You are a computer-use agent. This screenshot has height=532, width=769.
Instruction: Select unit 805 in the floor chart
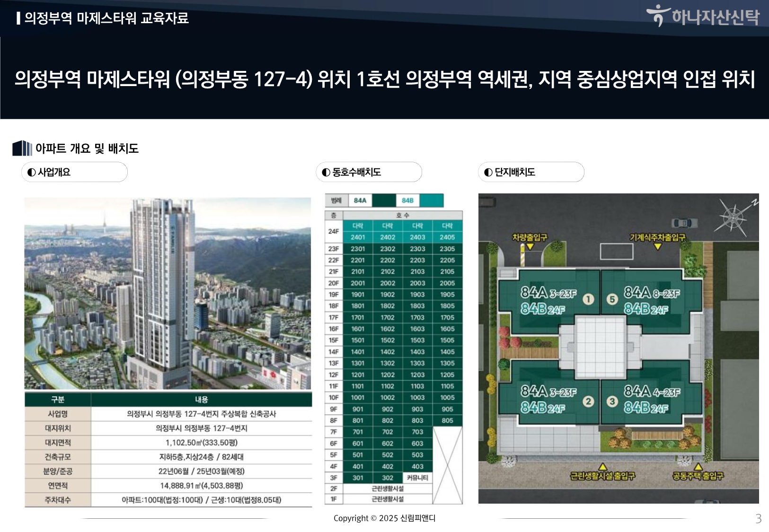pos(447,420)
